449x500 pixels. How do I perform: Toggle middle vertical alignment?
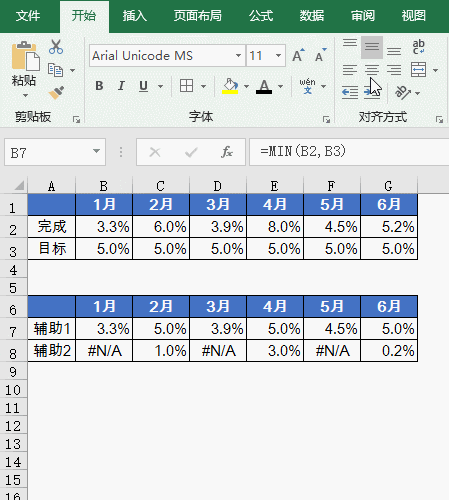[x=372, y=47]
